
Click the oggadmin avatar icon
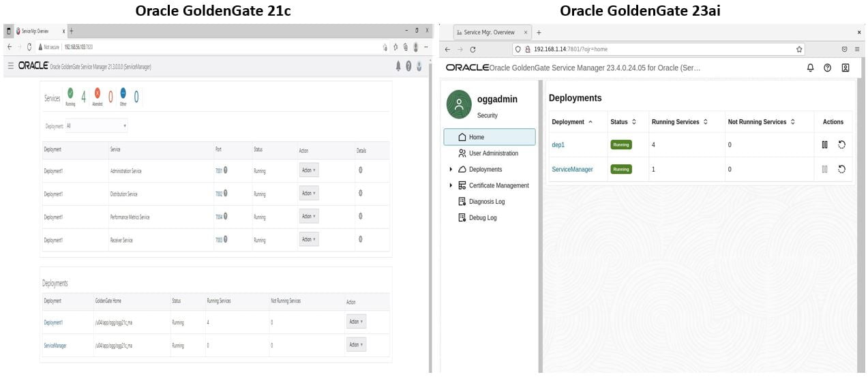pos(459,104)
